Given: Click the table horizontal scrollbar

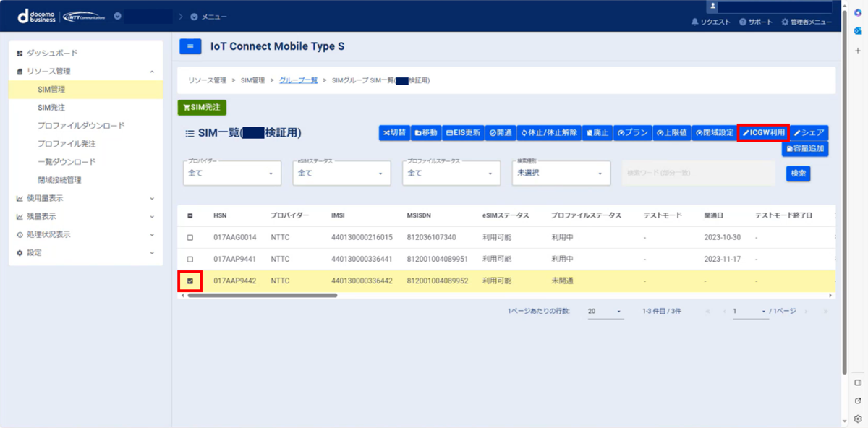Looking at the screenshot, I should pyautogui.click(x=262, y=295).
